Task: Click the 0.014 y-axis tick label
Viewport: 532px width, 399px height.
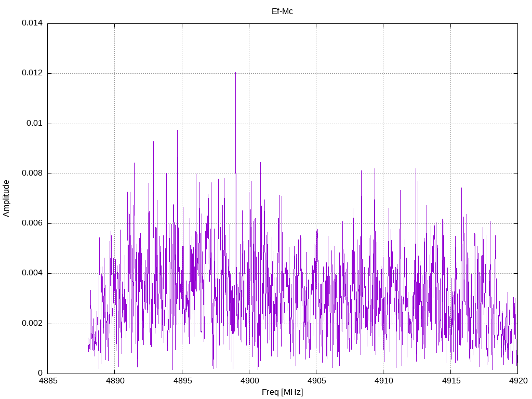Action: coord(32,23)
